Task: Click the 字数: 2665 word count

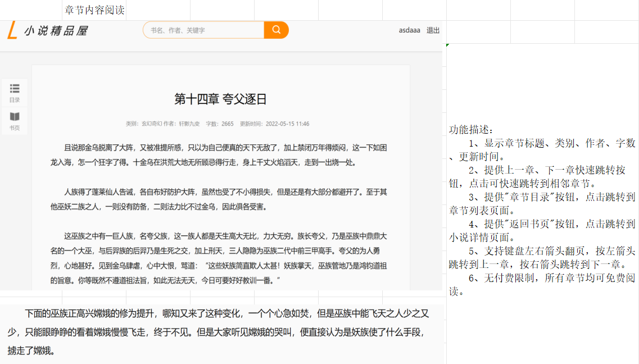Action: click(x=220, y=124)
